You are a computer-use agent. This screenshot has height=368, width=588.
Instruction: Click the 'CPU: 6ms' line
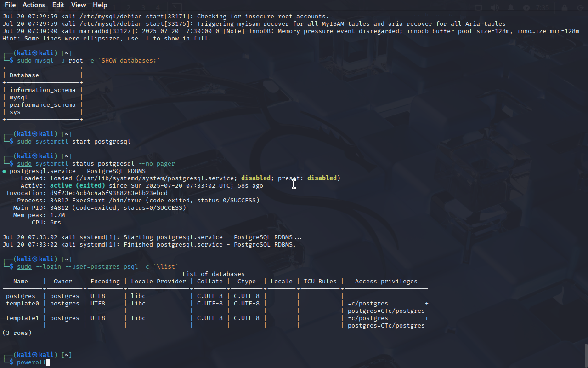tap(46, 223)
